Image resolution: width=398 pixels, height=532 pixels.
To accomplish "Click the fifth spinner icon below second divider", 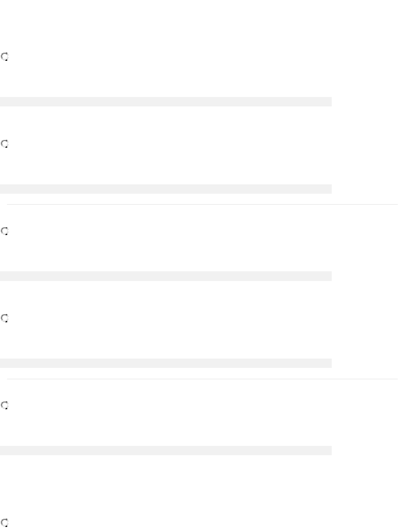I will (5, 406).
